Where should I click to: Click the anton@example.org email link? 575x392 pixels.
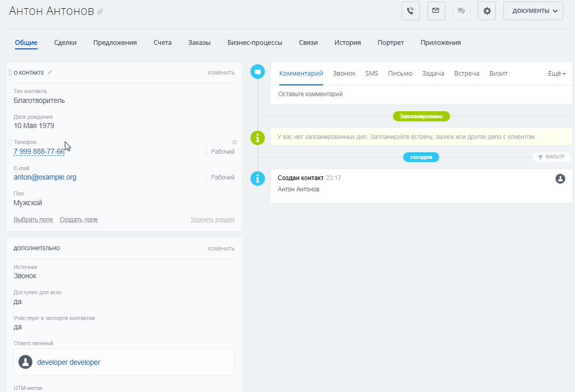tap(45, 177)
